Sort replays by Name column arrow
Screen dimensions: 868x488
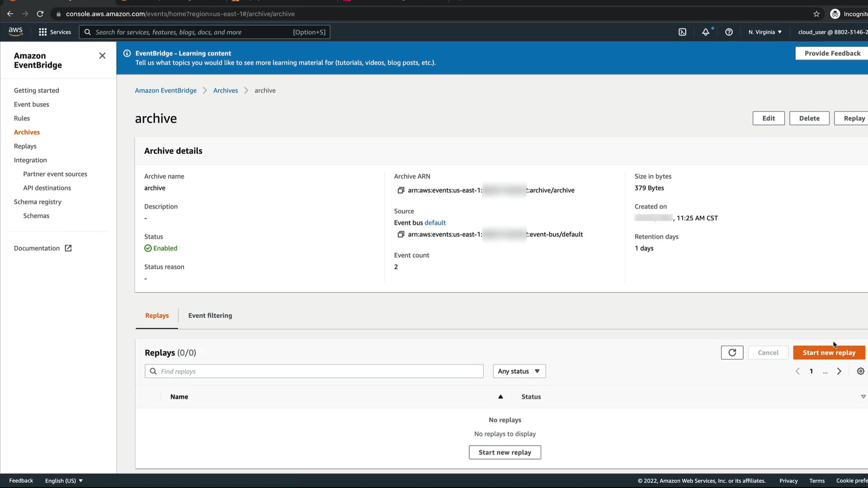tap(500, 397)
